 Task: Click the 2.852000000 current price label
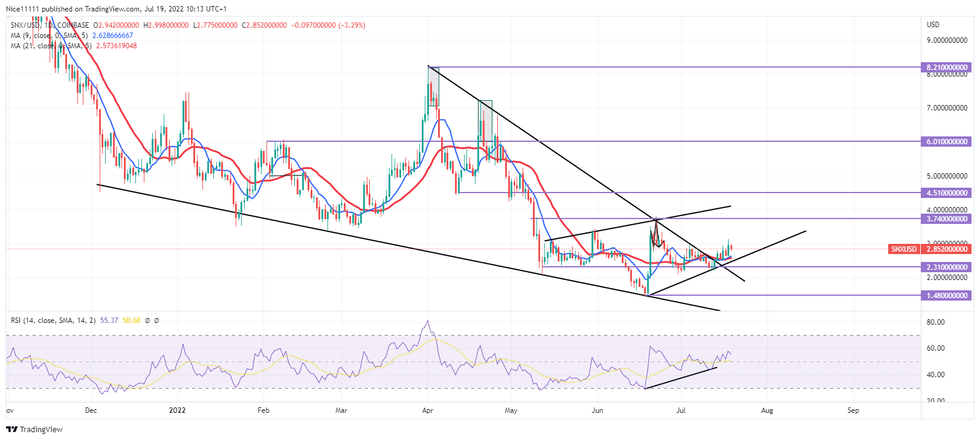pos(947,249)
